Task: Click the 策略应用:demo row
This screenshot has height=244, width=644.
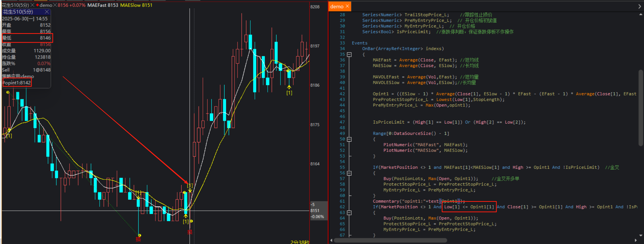Action: tap(26, 76)
